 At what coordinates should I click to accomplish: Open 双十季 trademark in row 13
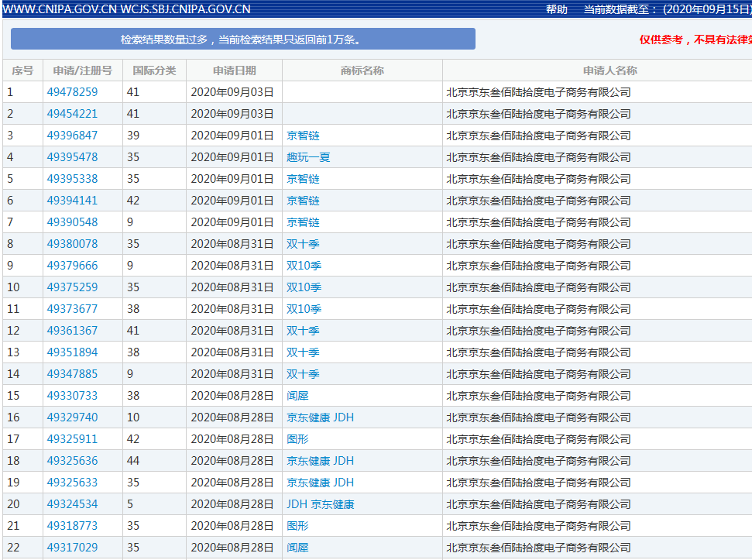pyautogui.click(x=303, y=352)
